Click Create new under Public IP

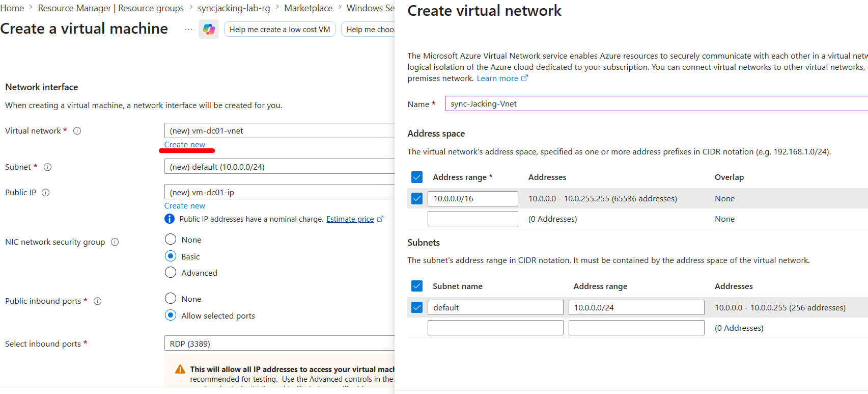[x=185, y=206]
